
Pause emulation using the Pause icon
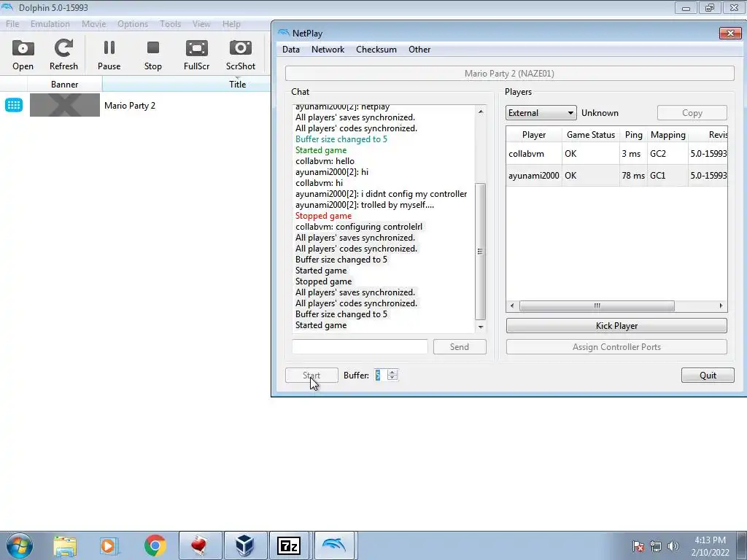109,55
